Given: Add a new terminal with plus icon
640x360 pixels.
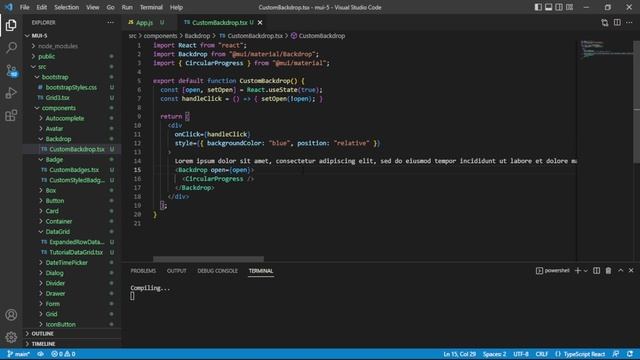Looking at the screenshot, I should click(577, 271).
